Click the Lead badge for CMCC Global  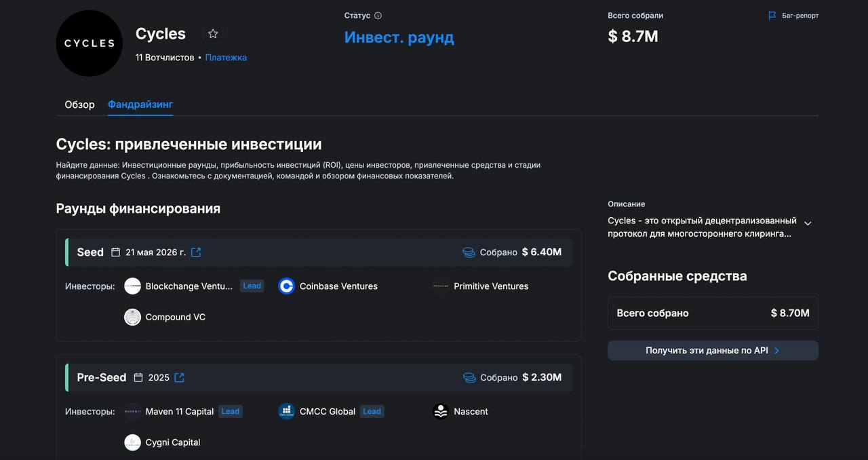click(372, 411)
